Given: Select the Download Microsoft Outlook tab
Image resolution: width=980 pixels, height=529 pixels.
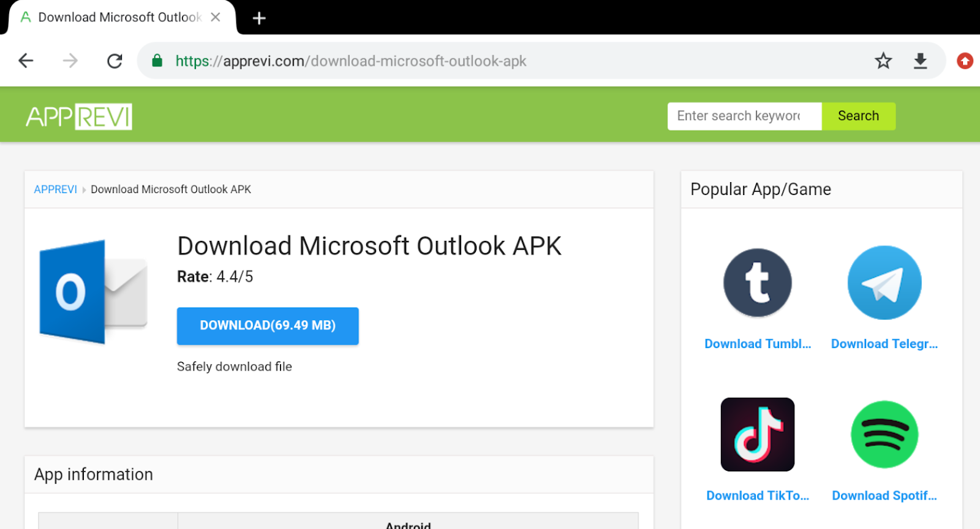Looking at the screenshot, I should [x=121, y=17].
